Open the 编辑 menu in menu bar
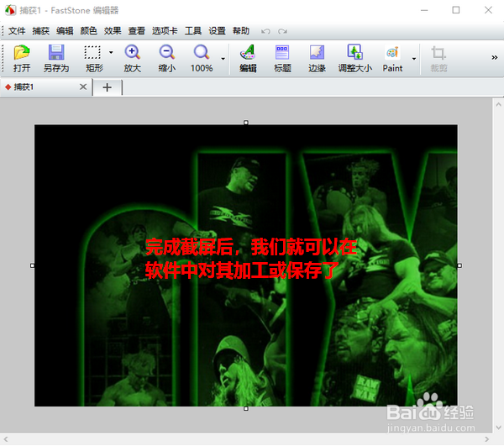The width and height of the screenshot is (504, 446). coord(65,31)
